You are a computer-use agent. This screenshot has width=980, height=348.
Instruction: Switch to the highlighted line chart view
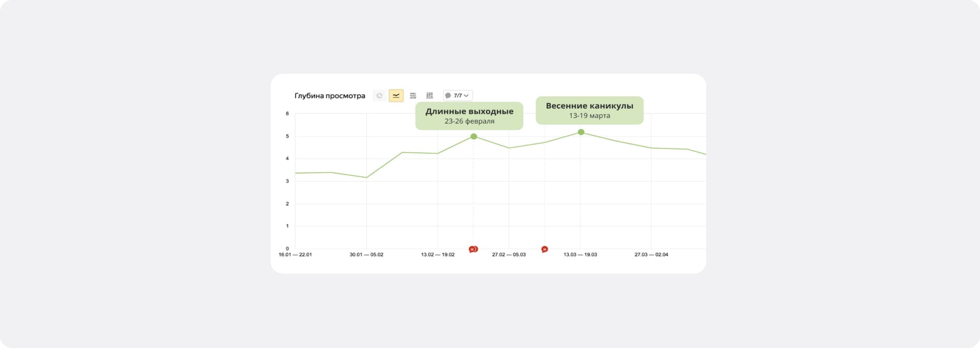[x=396, y=96]
